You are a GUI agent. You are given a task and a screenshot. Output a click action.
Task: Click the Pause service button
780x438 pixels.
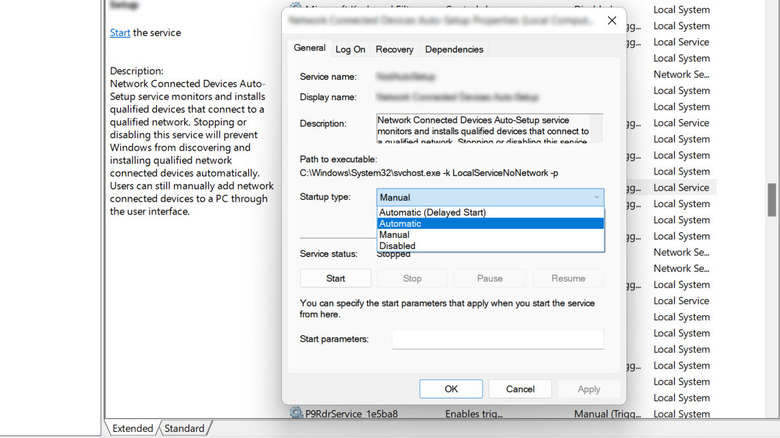(489, 278)
